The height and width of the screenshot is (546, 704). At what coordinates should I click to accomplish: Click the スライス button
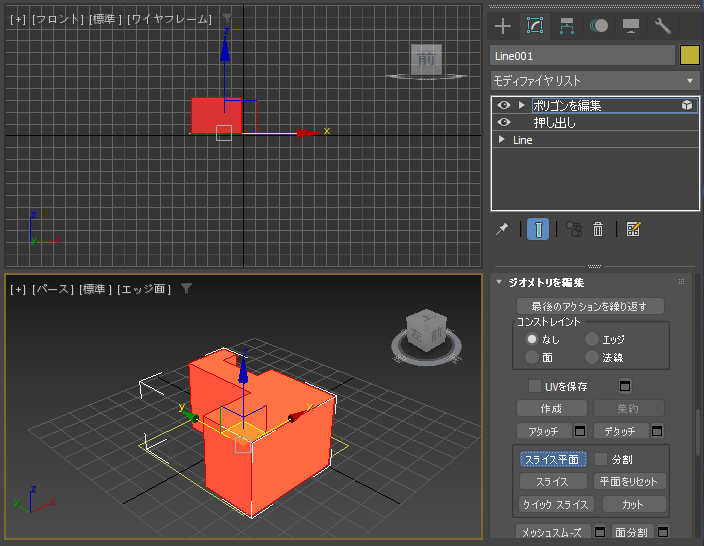pyautogui.click(x=553, y=481)
